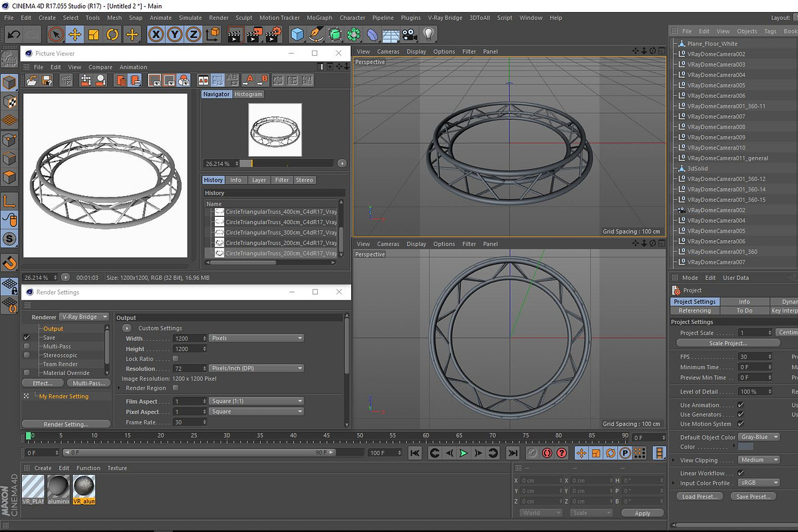Click the green Array modeling icon
The image size is (798, 532).
pos(354,34)
